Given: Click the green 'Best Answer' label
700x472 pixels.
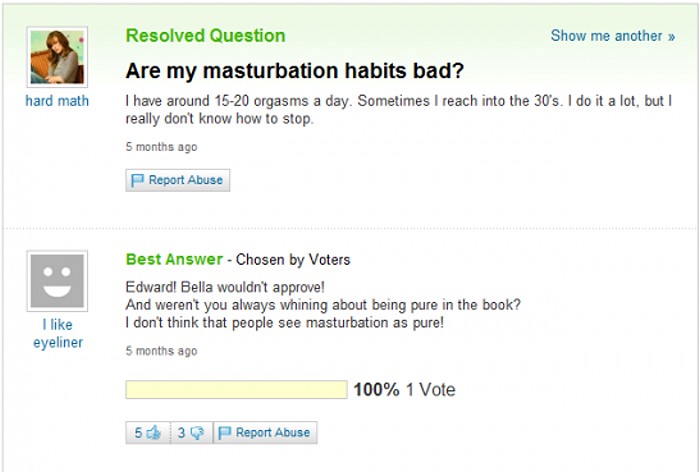Looking at the screenshot, I should (x=174, y=259).
